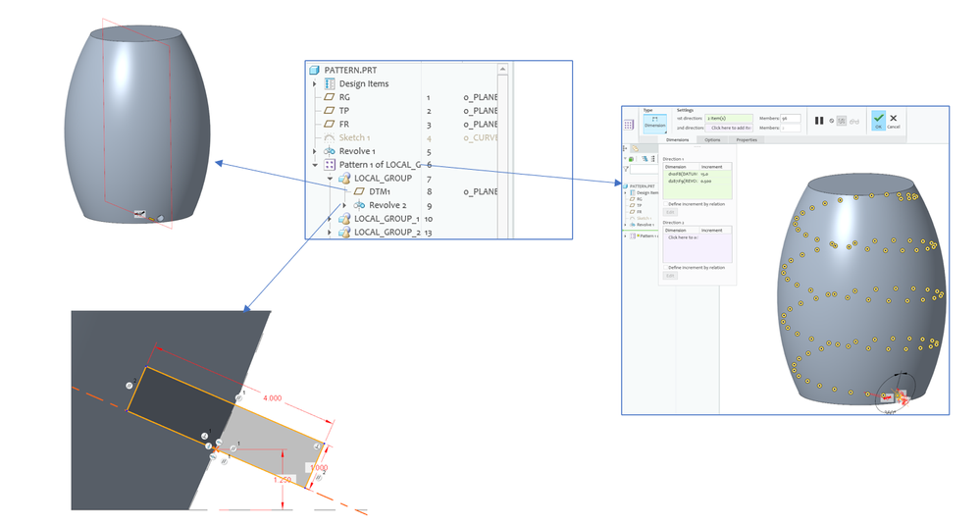Screen dimensions: 980x525
Task: Enable Direction 2 Define increment by relation
Action: (x=665, y=267)
